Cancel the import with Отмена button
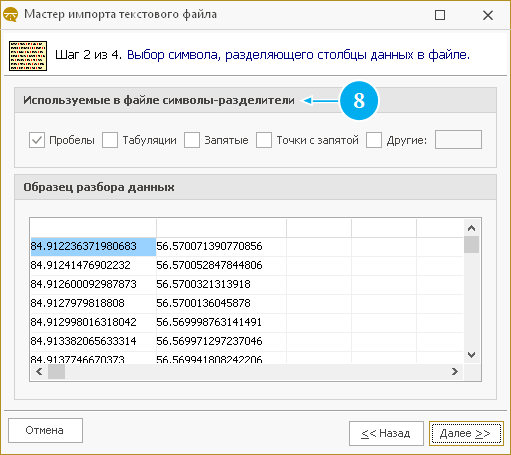The width and height of the screenshot is (511, 455). [x=45, y=430]
